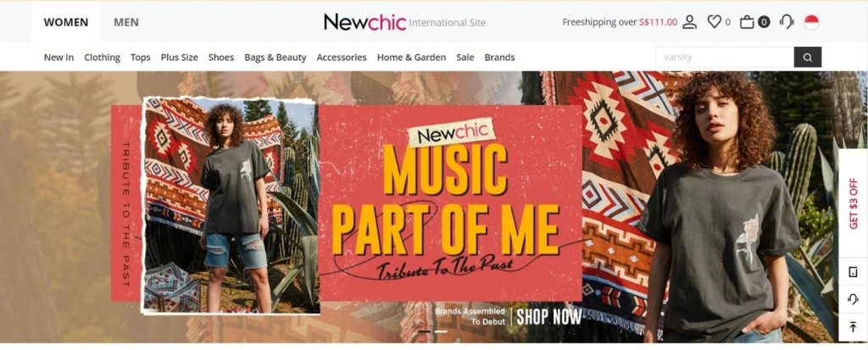Open the Sale menu item
This screenshot has width=868, height=350.
click(465, 57)
